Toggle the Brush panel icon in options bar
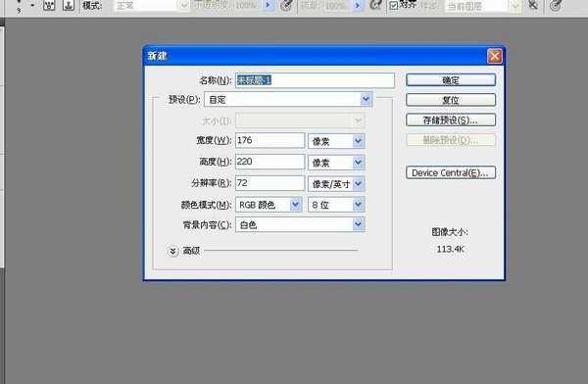Screen dimensions: 588x384 click(x=49, y=5)
